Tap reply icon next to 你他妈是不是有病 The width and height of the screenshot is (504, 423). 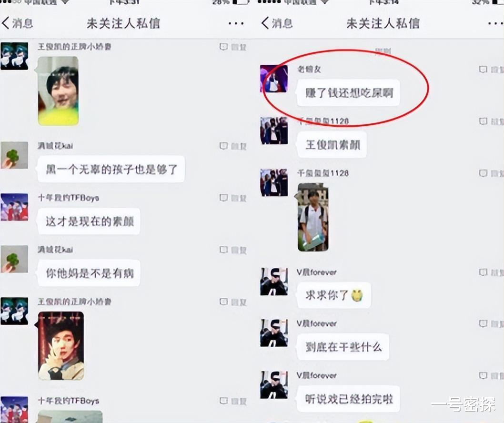pos(233,250)
